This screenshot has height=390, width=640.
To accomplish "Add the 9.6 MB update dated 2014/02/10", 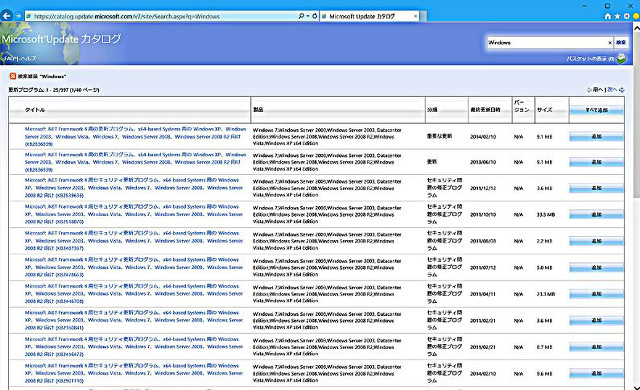I will [596, 373].
